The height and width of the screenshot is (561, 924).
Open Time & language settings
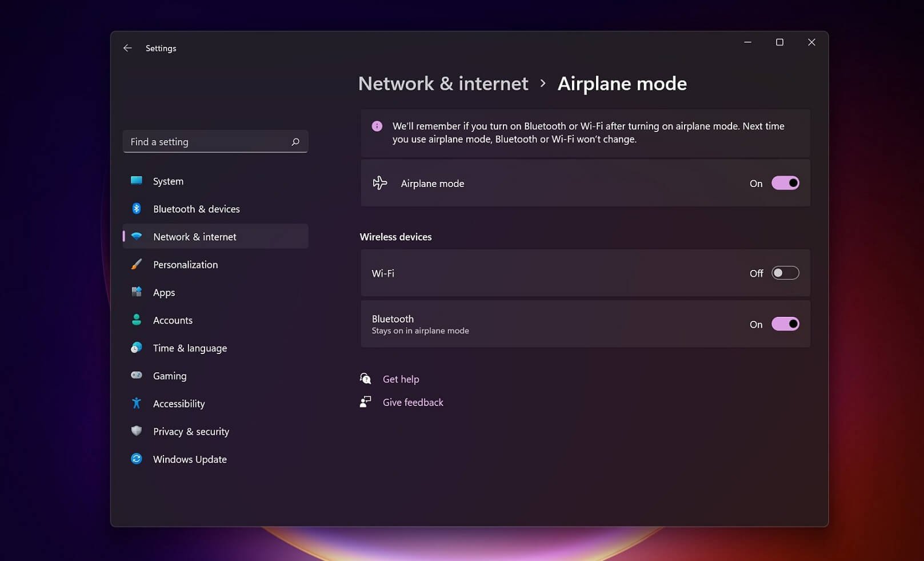(x=190, y=348)
